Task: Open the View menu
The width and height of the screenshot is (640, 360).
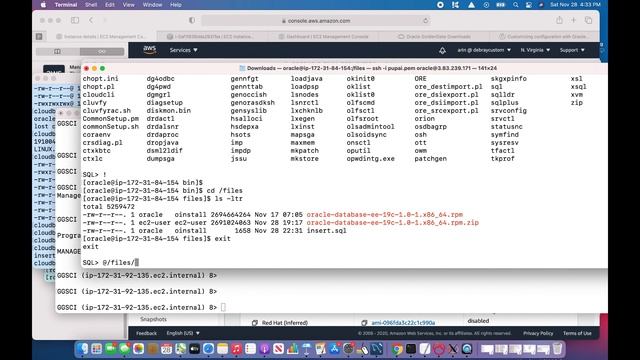Action: coord(129,5)
